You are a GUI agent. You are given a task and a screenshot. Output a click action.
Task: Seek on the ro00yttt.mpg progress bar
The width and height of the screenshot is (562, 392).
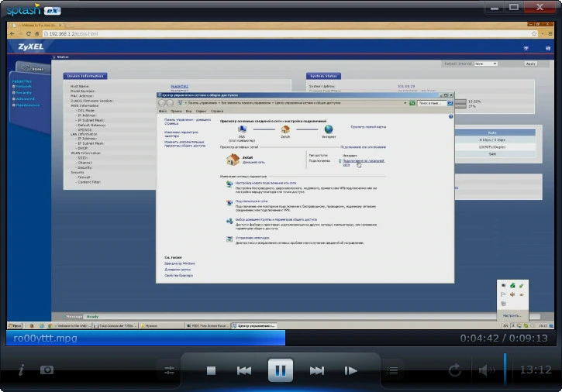[x=281, y=338]
